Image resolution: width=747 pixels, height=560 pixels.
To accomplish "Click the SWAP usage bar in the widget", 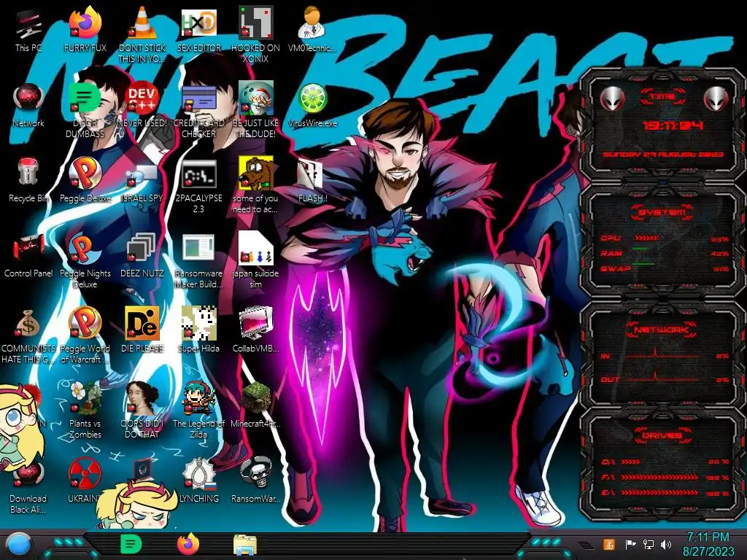I will pyautogui.click(x=643, y=264).
